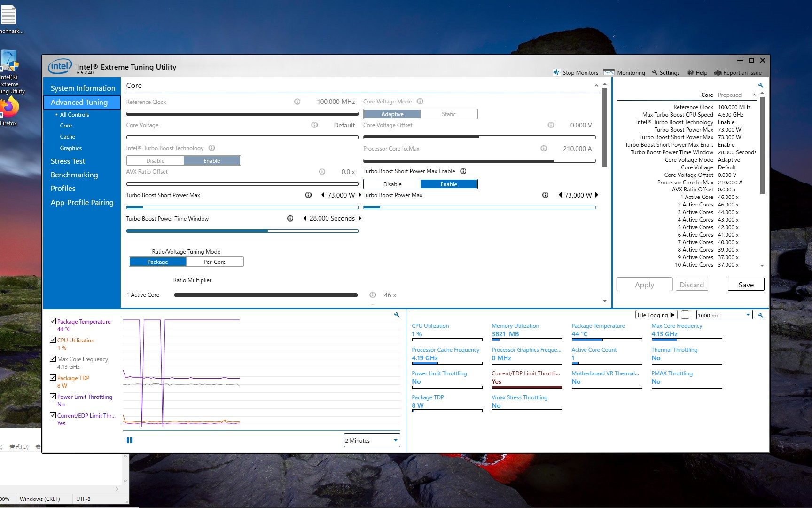Decrease Turbo Boost Short Power Max value
812x508 pixels.
(x=323, y=195)
